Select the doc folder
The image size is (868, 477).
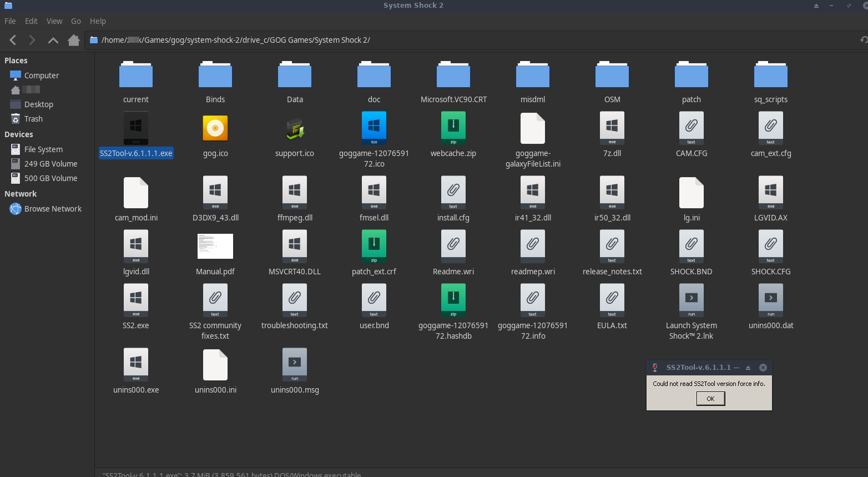[x=374, y=82]
